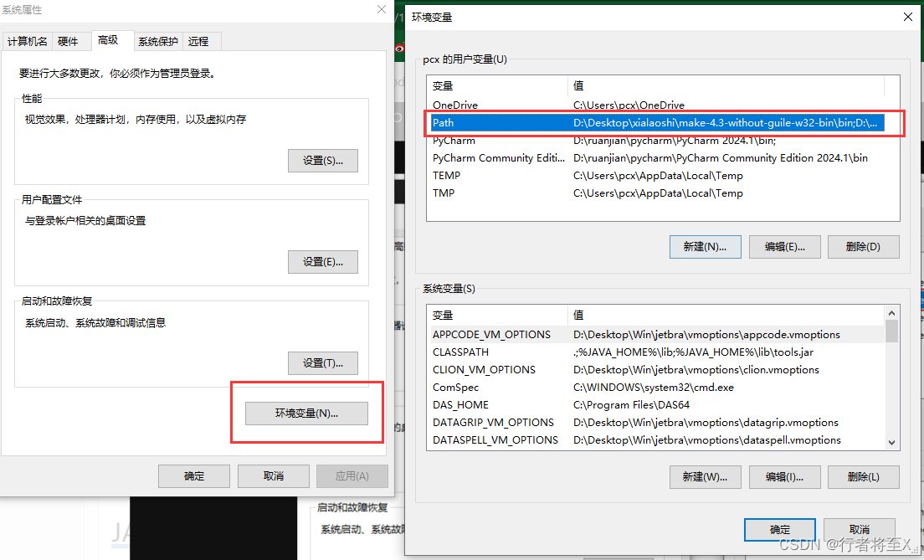
Task: Click 删除(D) for user variables
Action: 863,247
